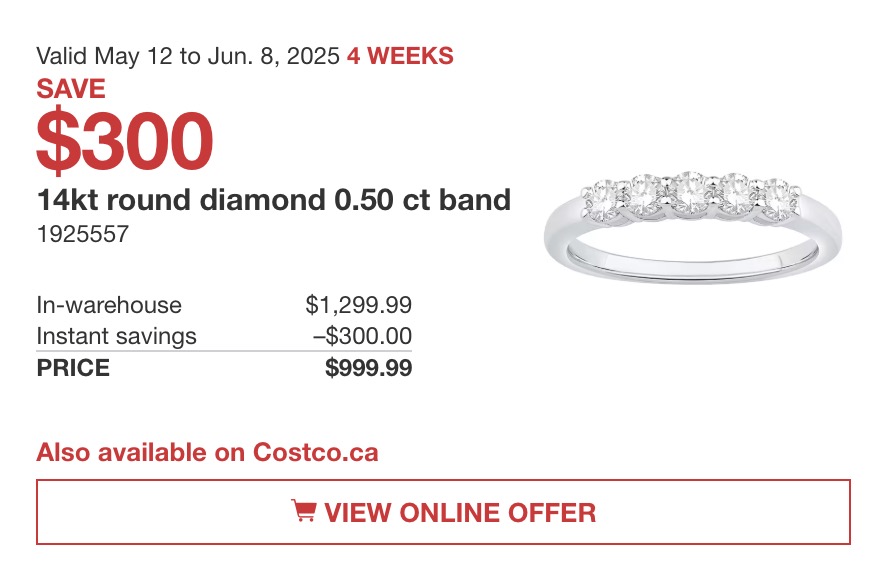The width and height of the screenshot is (884, 574).
Task: Open the VIEW ONLINE OFFER button
Action: 443,512
